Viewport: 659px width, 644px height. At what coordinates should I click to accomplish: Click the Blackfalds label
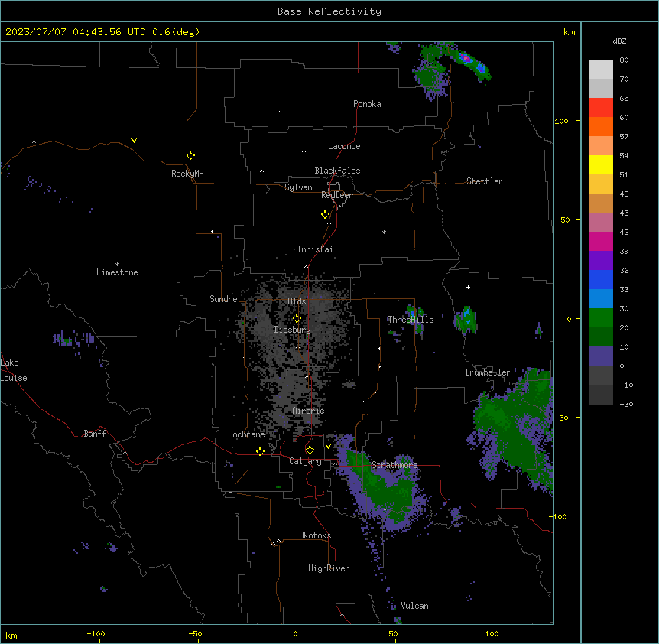tap(337, 171)
